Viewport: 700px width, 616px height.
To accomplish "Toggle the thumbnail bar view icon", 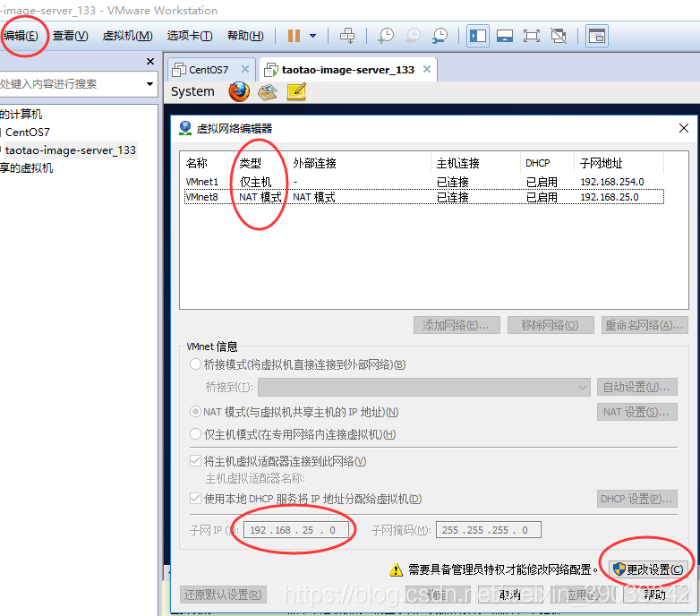I will 505,36.
